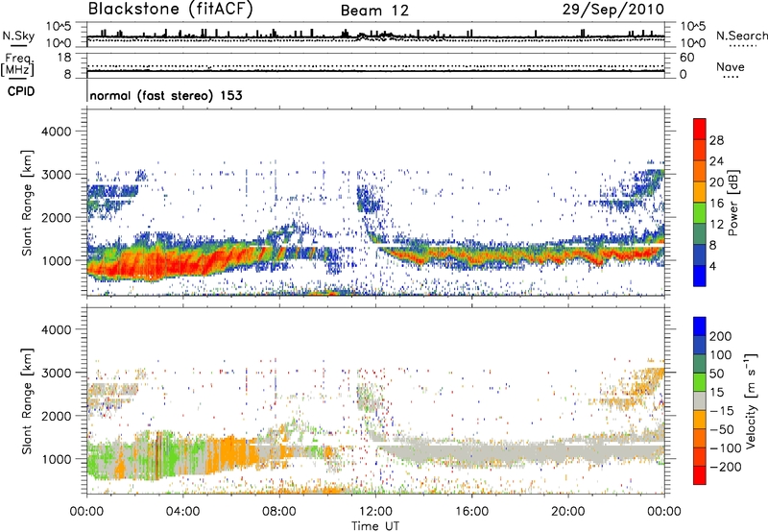Image resolution: width=768 pixels, height=532 pixels.
Task: Pick the light green 15–50 Velocity swatch
Action: click(700, 382)
